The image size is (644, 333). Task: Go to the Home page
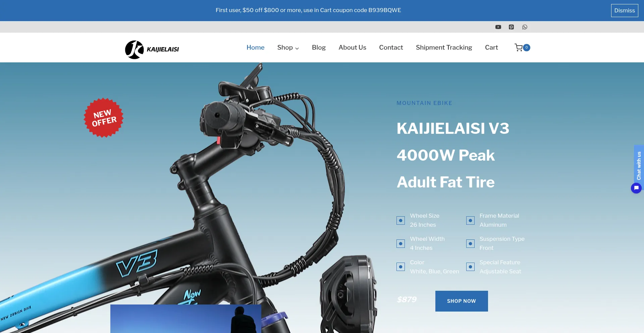[x=256, y=48]
